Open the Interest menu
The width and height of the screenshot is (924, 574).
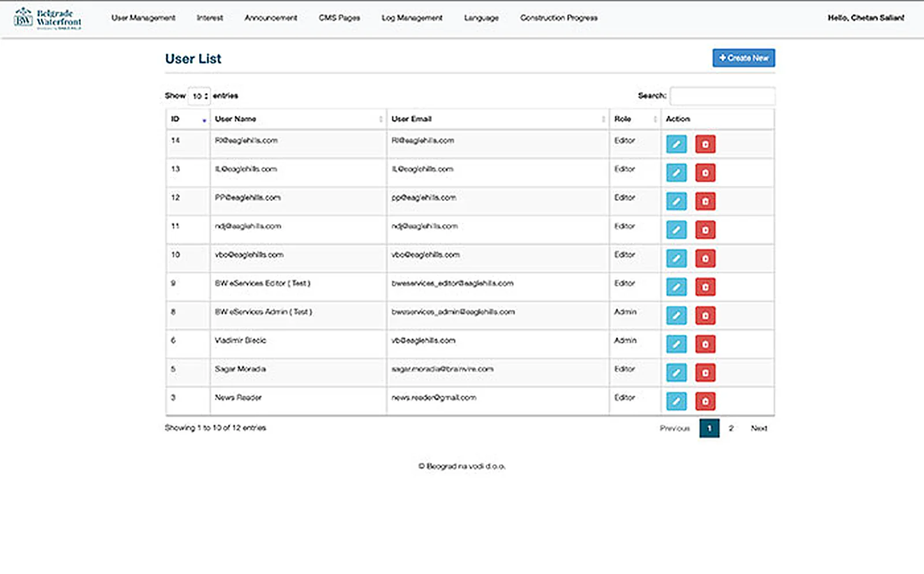coord(210,18)
